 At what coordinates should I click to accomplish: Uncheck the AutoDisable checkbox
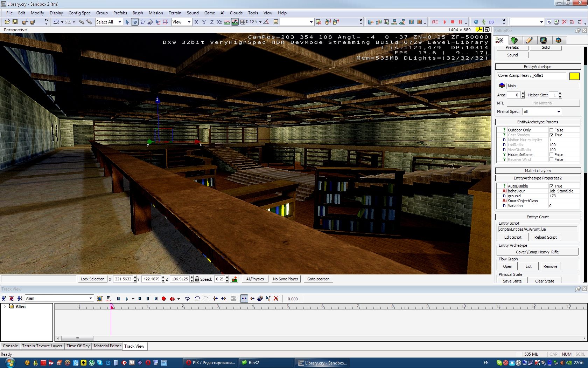pyautogui.click(x=551, y=186)
